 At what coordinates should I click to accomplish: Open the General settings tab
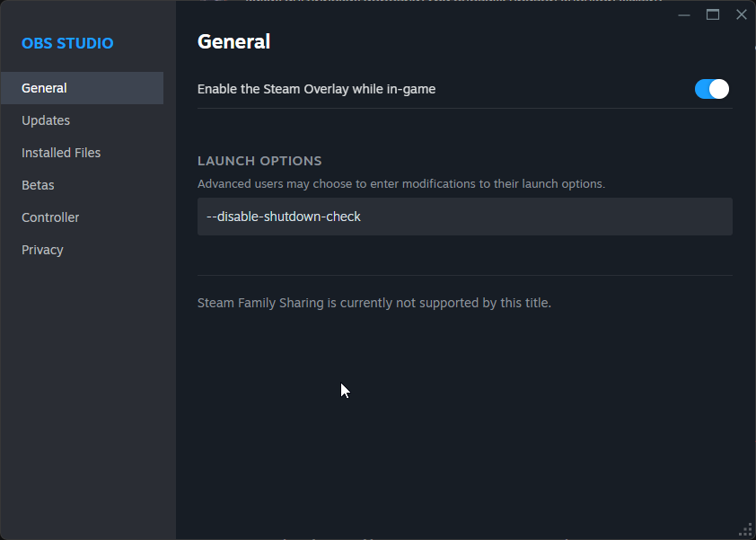click(x=45, y=88)
